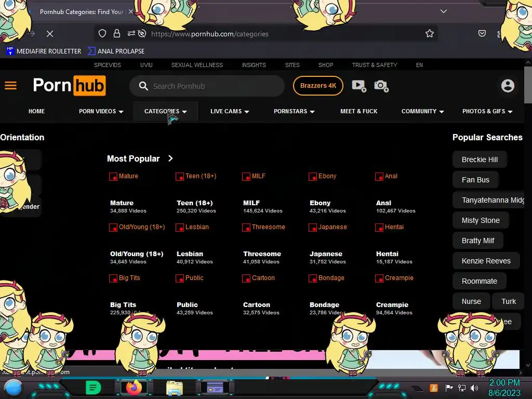Open the Cartoon category thumbnail

coord(259,278)
